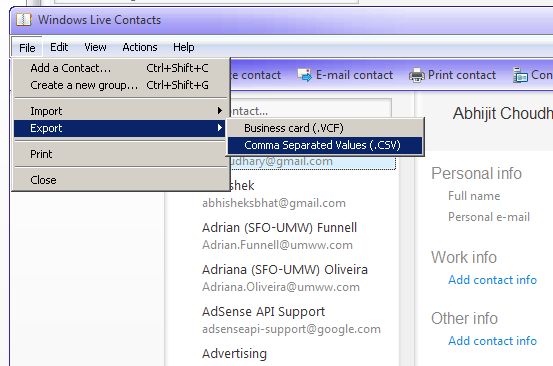Click the Personal info heading

click(476, 173)
